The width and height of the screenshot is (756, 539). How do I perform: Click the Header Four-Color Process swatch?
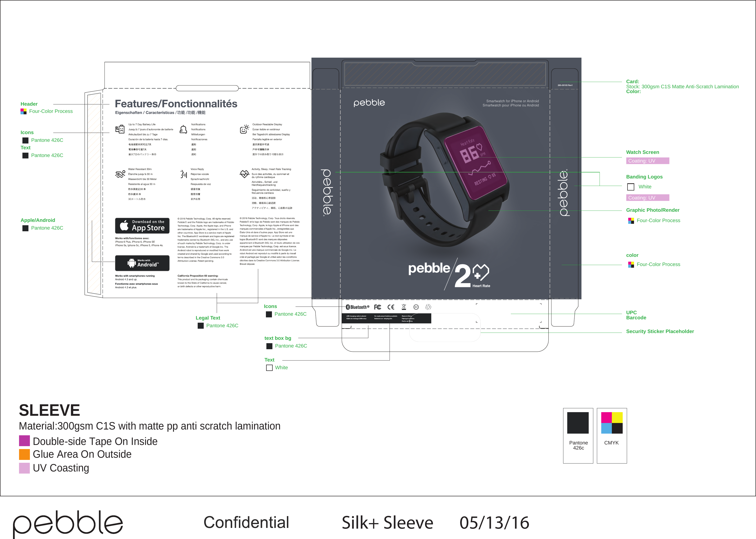click(x=24, y=111)
